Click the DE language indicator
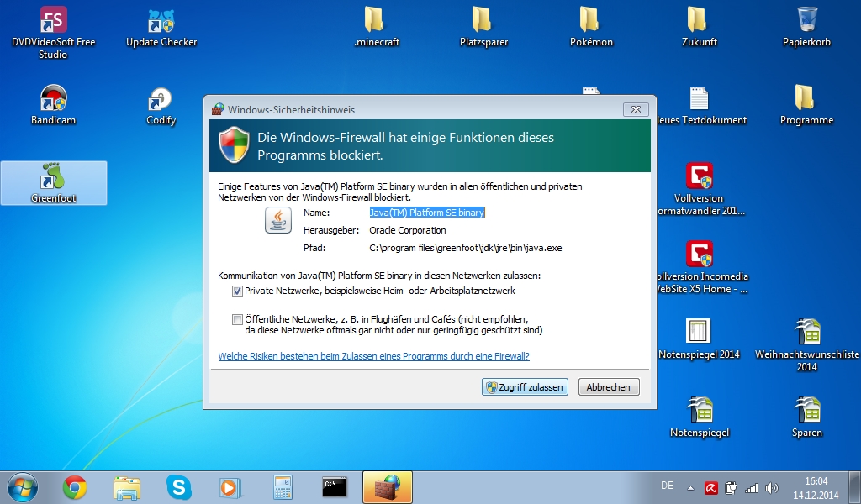This screenshot has width=861, height=504. click(x=667, y=486)
